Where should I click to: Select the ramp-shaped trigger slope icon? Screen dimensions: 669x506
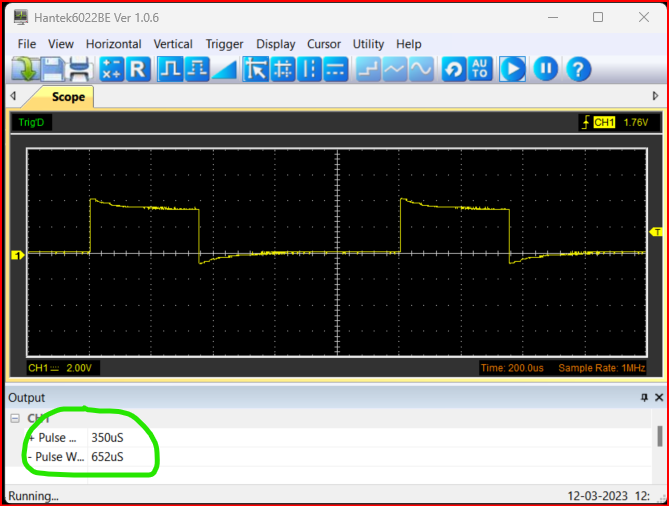[x=224, y=69]
